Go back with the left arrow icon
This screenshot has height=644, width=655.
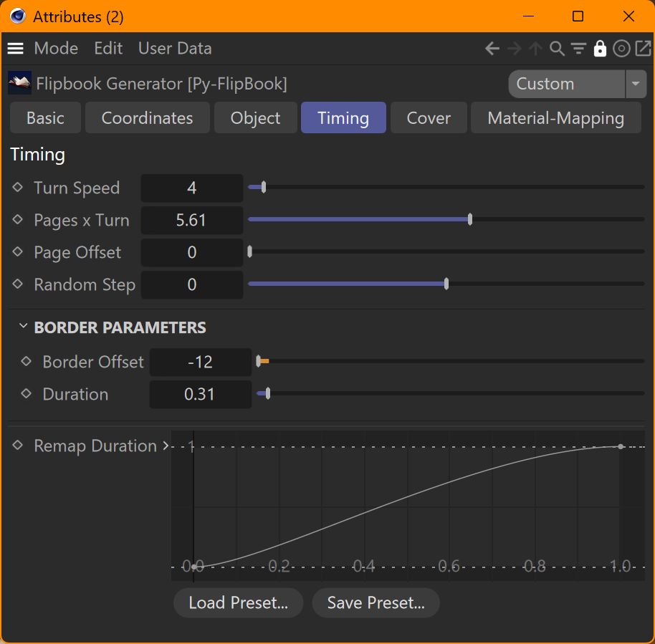(492, 49)
